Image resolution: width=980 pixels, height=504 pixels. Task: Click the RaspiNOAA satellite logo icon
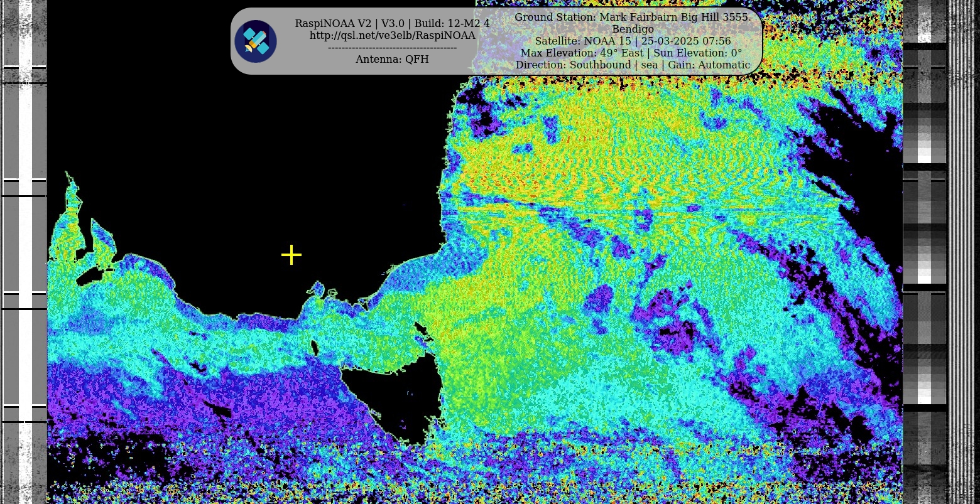pyautogui.click(x=256, y=41)
